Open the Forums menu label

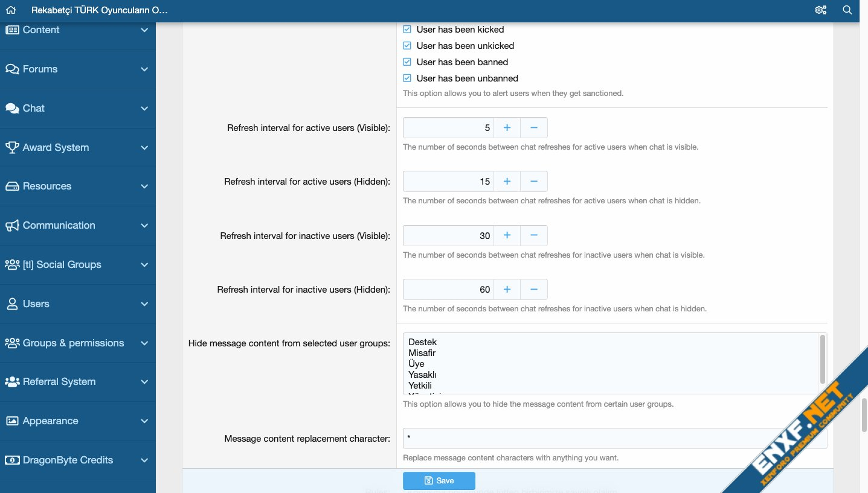point(40,69)
